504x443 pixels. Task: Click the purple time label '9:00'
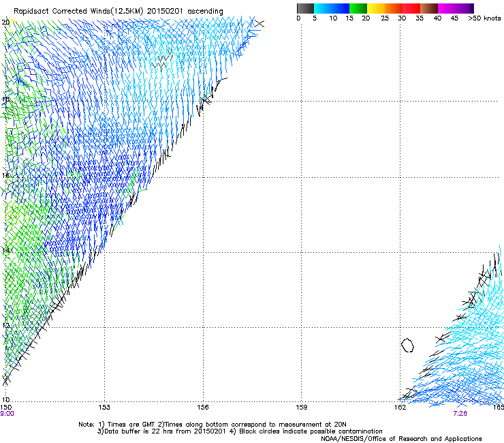pos(7,414)
